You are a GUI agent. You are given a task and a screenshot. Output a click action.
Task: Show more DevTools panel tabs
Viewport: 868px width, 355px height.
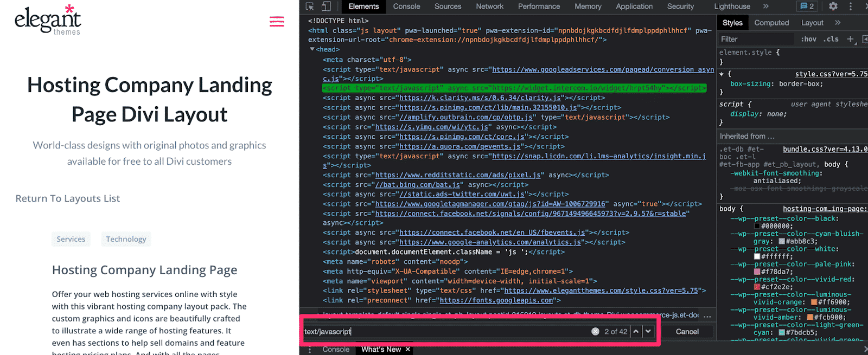tap(766, 7)
